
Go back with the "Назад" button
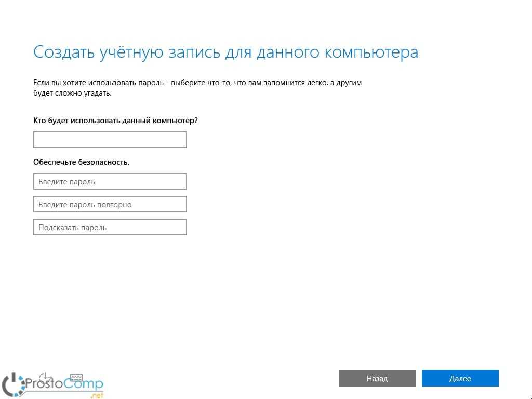click(x=377, y=378)
